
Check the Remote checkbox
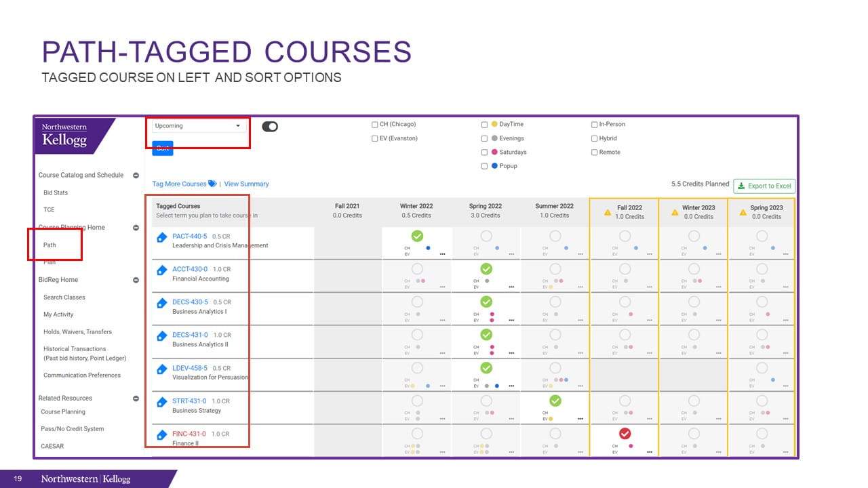tap(594, 152)
